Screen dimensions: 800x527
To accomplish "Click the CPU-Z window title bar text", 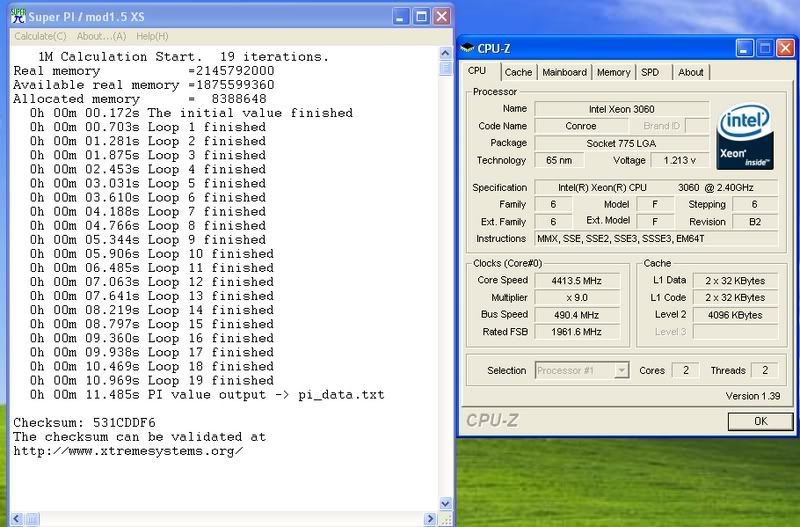I will (x=493, y=48).
